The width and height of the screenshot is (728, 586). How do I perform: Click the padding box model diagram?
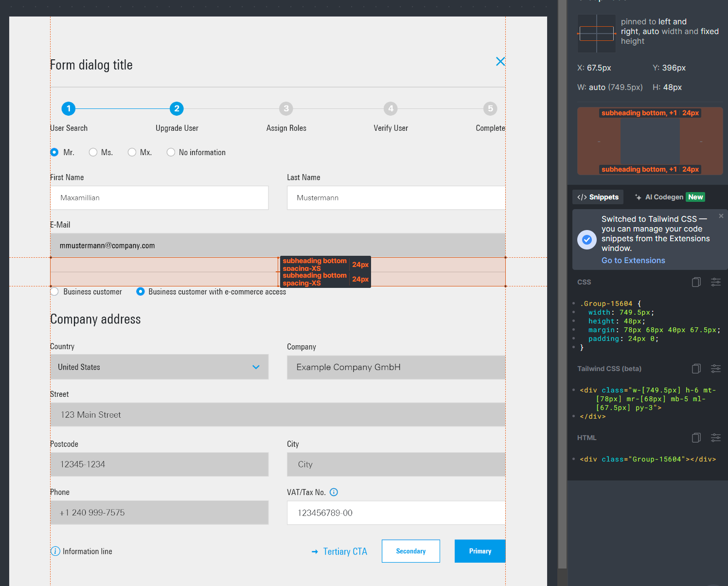pyautogui.click(x=650, y=141)
